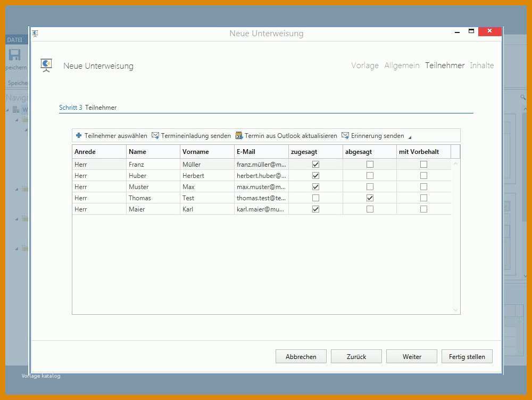This screenshot has width=532, height=400.
Task: Check mit Vorbehalt for Thomas row
Action: pyautogui.click(x=423, y=198)
